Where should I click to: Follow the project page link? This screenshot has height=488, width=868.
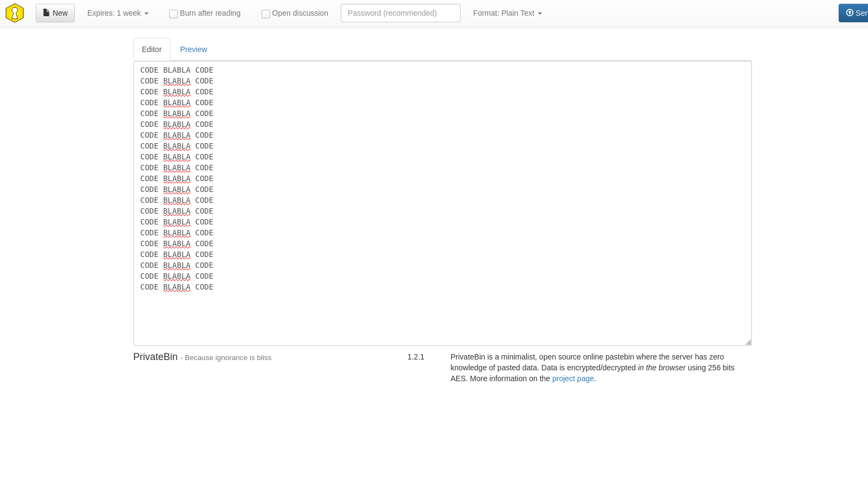pyautogui.click(x=573, y=378)
